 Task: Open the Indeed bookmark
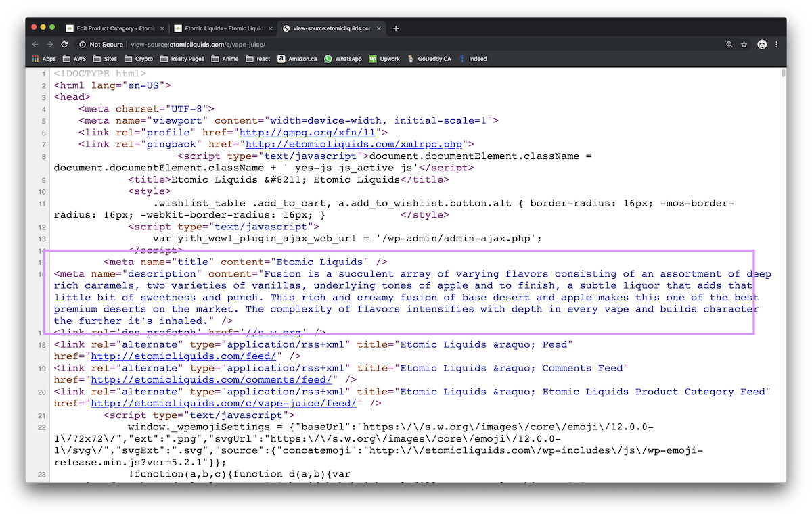tap(472, 59)
